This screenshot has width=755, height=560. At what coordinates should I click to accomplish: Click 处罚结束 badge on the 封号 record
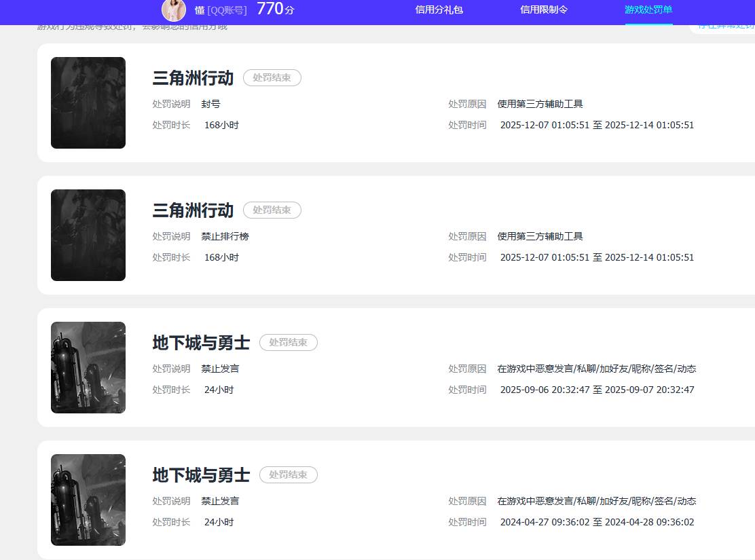click(x=272, y=78)
